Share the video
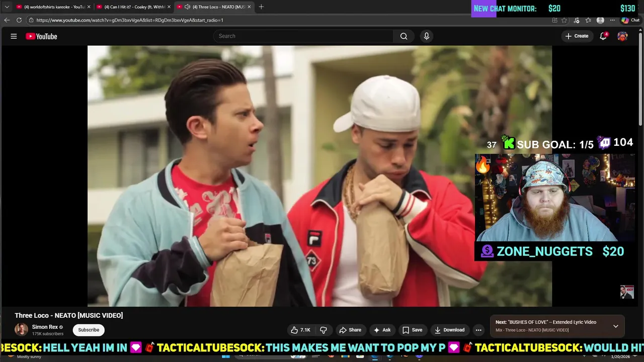644x362 pixels. 350,330
